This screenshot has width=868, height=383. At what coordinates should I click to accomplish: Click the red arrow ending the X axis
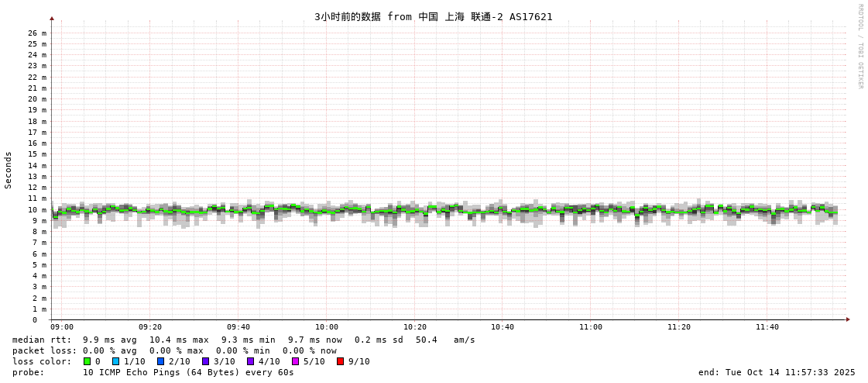click(848, 319)
